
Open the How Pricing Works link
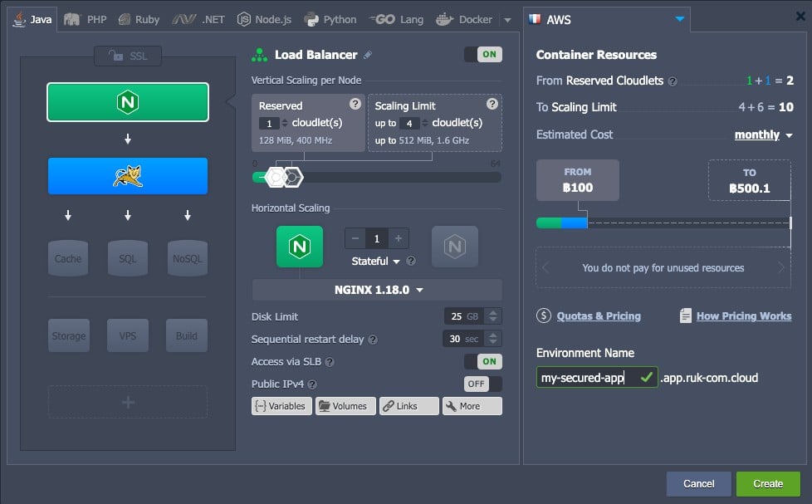pyautogui.click(x=744, y=316)
